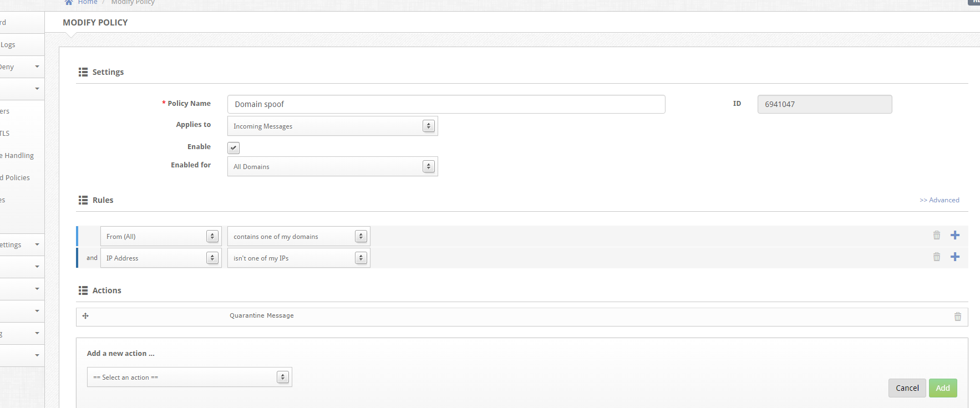
Task: Open the 'isn't one of my IPs' dropdown
Action: tap(298, 258)
